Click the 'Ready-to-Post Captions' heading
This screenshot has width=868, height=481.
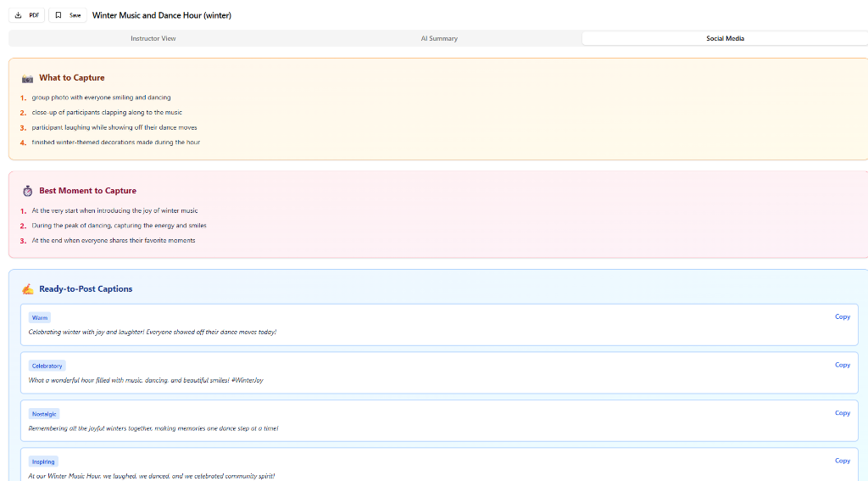pyautogui.click(x=86, y=288)
